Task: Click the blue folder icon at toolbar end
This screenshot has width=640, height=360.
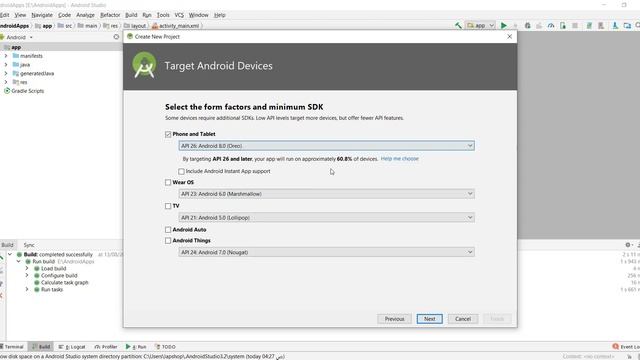Action: click(x=627, y=25)
